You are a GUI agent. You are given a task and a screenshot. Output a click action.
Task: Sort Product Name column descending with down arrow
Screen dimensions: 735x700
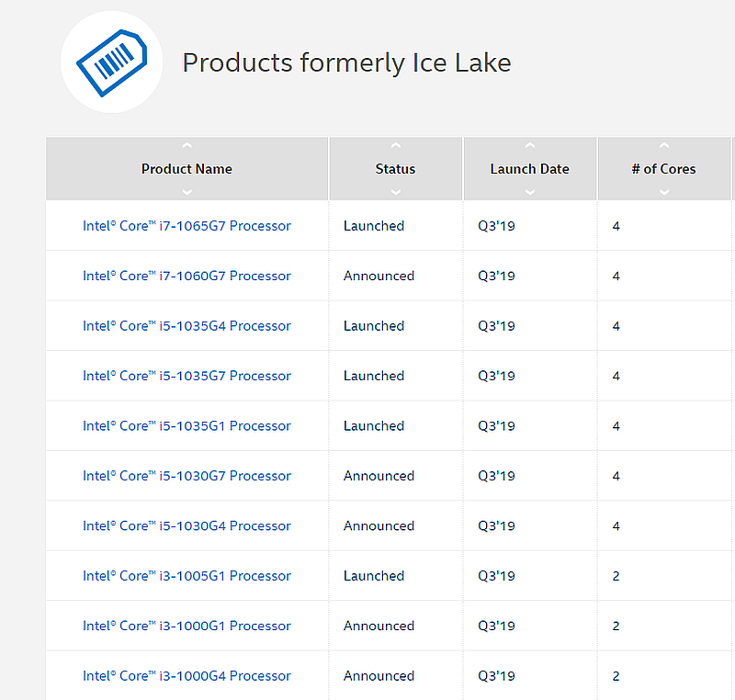(187, 192)
